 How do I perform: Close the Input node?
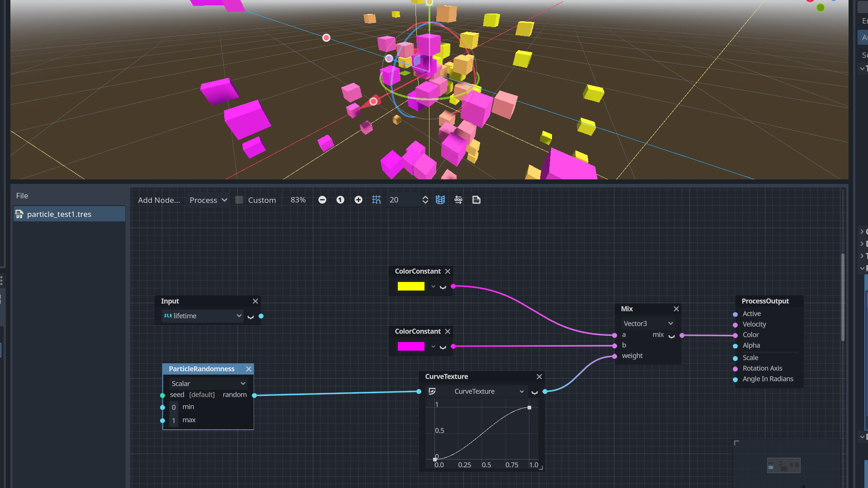(255, 301)
